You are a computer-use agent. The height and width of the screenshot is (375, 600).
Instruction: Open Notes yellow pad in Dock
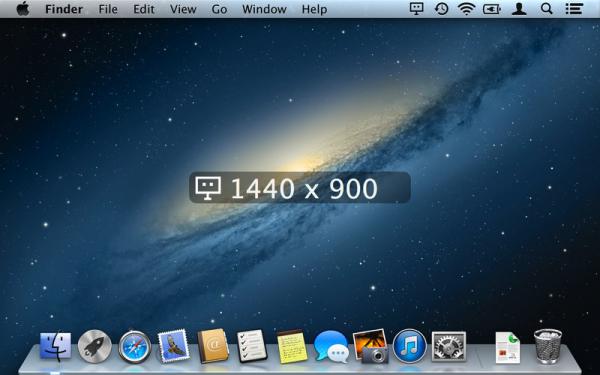tap(292, 346)
